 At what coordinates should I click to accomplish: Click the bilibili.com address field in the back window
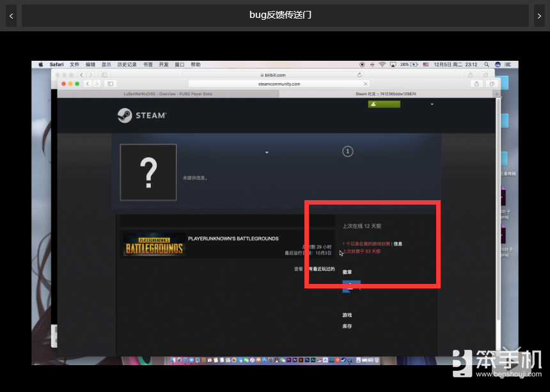click(x=273, y=75)
